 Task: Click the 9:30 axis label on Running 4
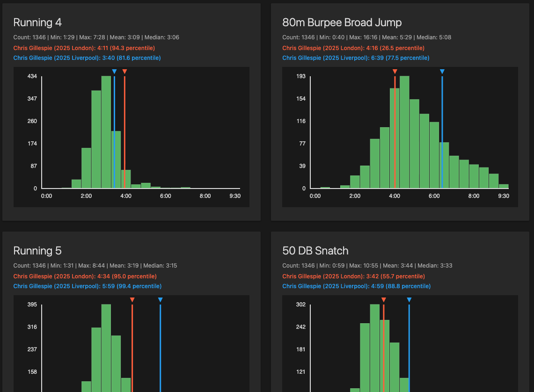234,196
